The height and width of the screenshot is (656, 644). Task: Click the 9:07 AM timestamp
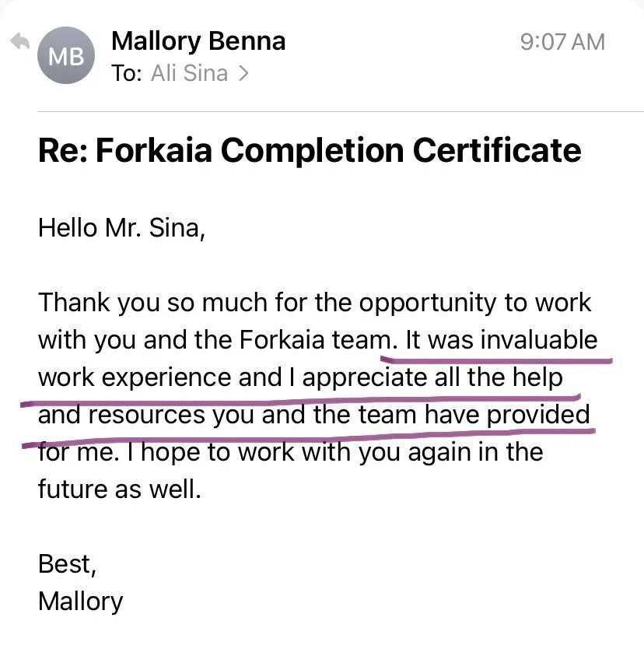pyautogui.click(x=562, y=42)
